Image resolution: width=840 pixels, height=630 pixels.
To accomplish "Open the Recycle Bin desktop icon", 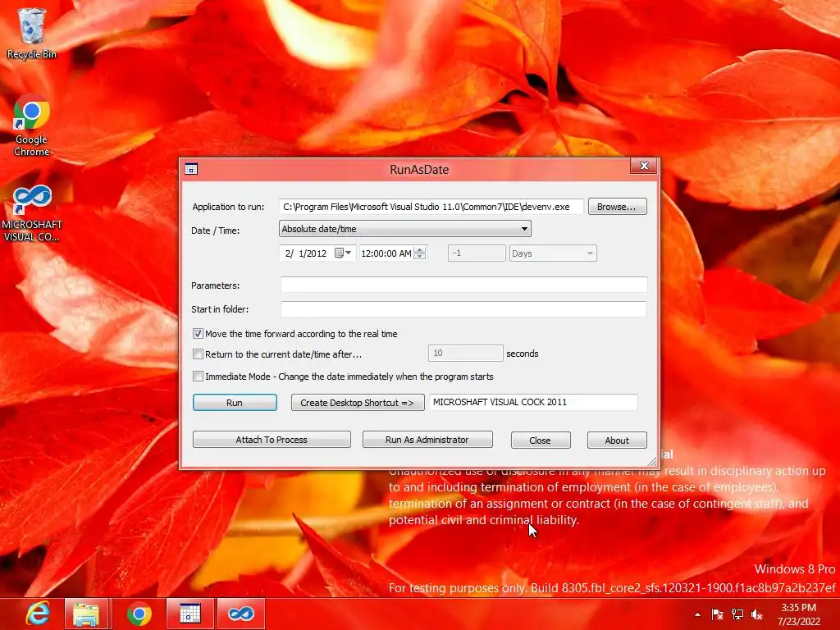I will click(x=32, y=33).
